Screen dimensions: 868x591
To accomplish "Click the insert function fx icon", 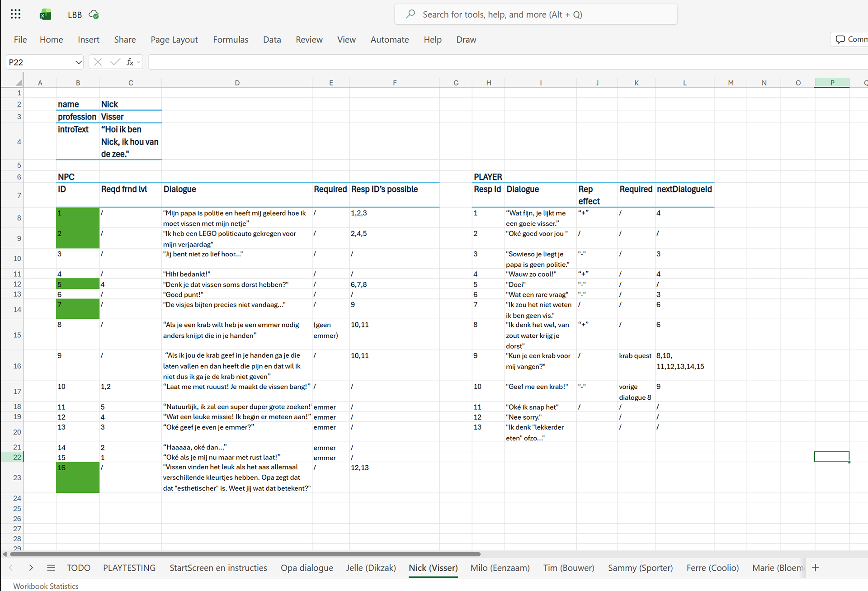I will pos(130,62).
